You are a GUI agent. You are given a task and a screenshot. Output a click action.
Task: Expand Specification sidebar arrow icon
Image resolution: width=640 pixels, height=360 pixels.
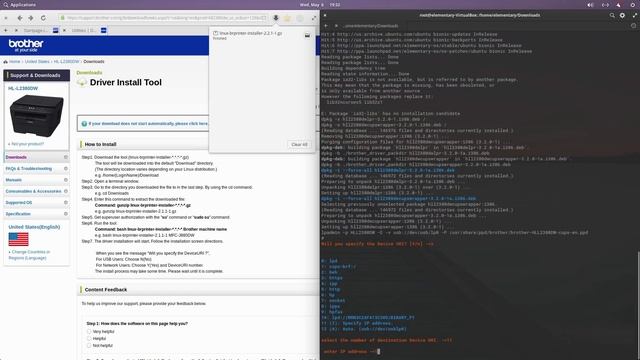(x=66, y=214)
